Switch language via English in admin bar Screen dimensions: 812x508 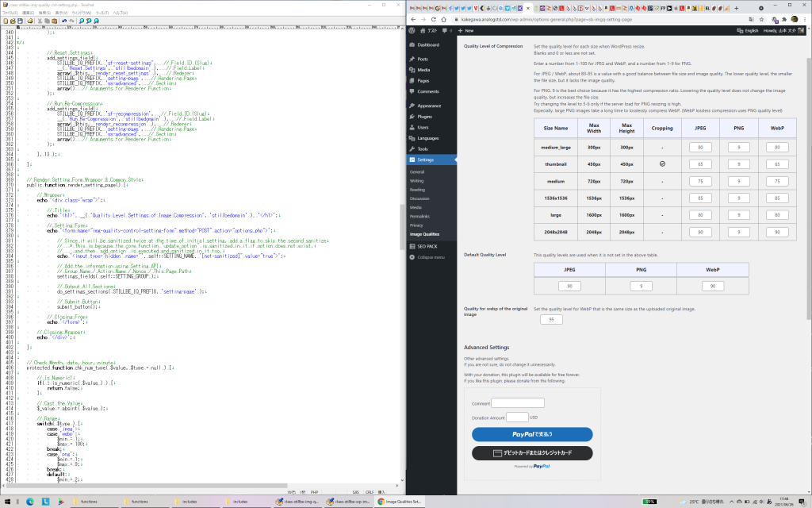coord(748,31)
